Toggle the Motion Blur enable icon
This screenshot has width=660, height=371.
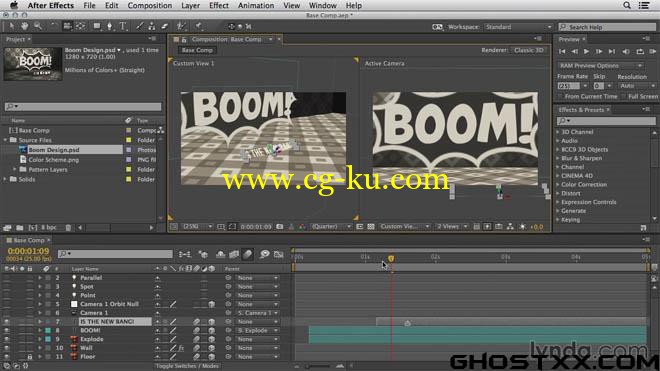click(x=248, y=254)
